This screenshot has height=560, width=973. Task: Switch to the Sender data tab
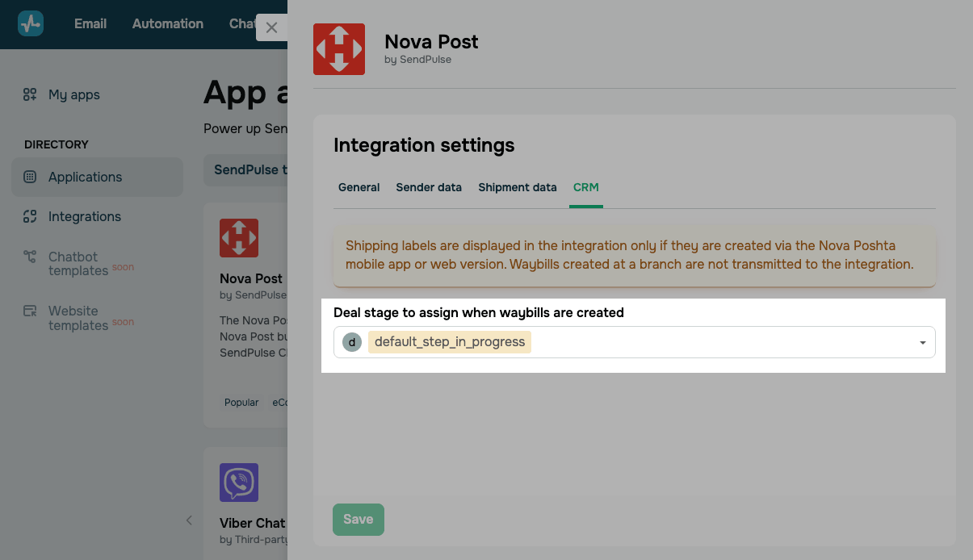429,187
